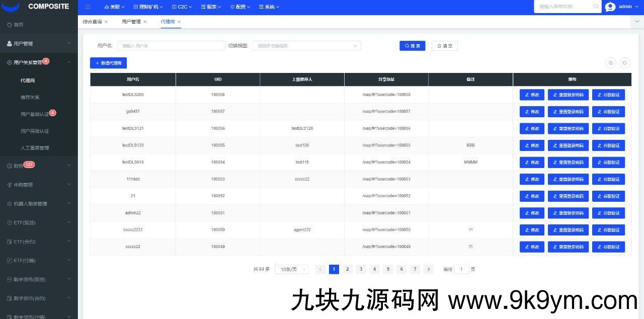Viewport: 644px width, 319px height.
Task: Open the 切换视图 view dropdown
Action: [x=307, y=45]
